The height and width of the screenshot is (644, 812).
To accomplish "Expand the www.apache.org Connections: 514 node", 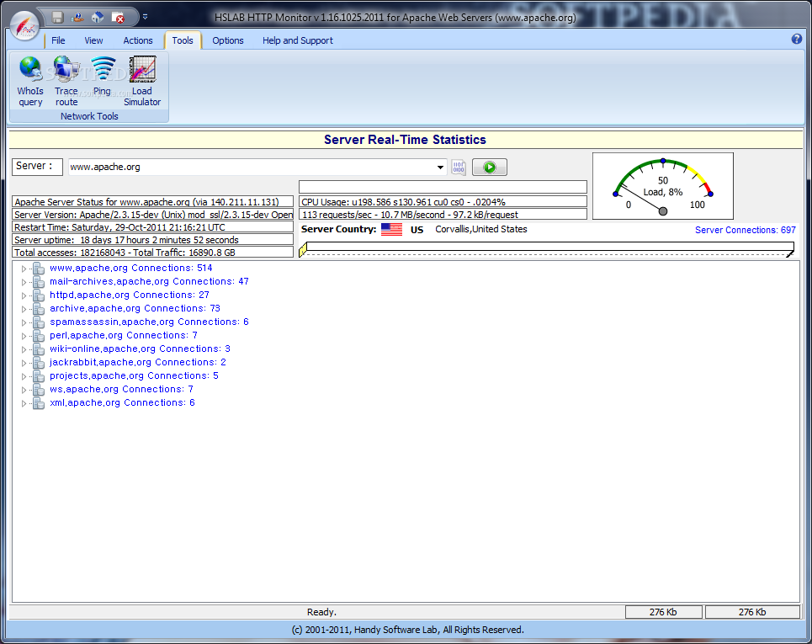I will [x=24, y=269].
